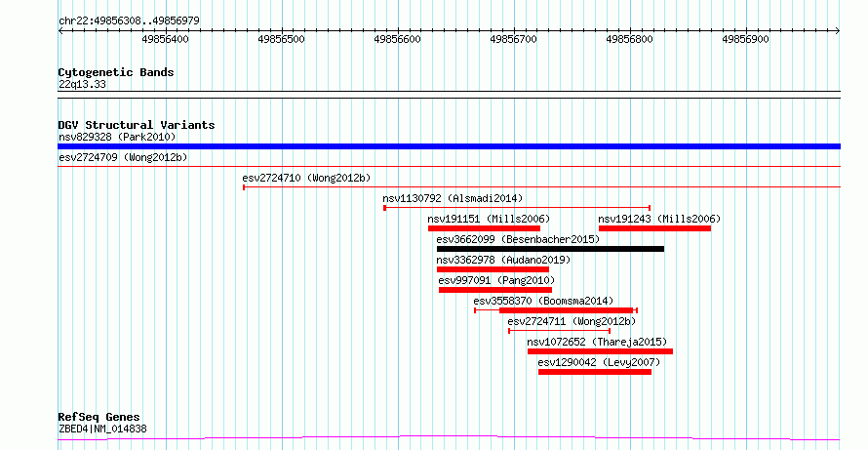The image size is (868, 450).
Task: Click ruler position 49856600
Action: click(398, 39)
